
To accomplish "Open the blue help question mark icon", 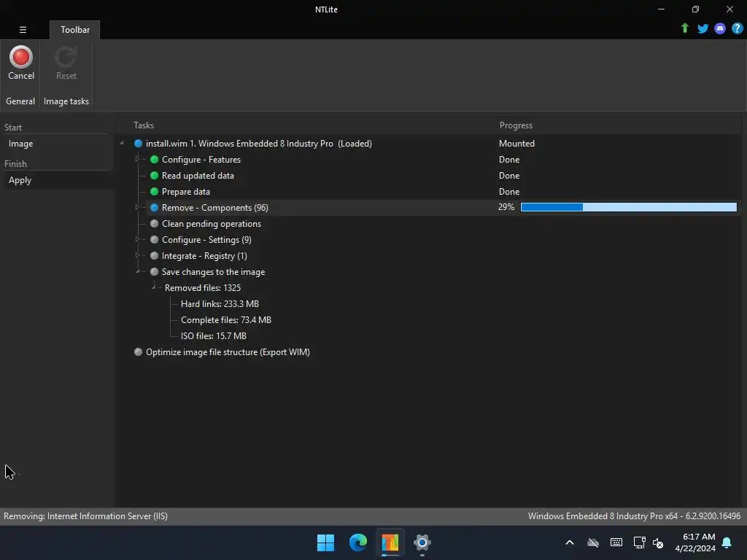I will pyautogui.click(x=737, y=28).
